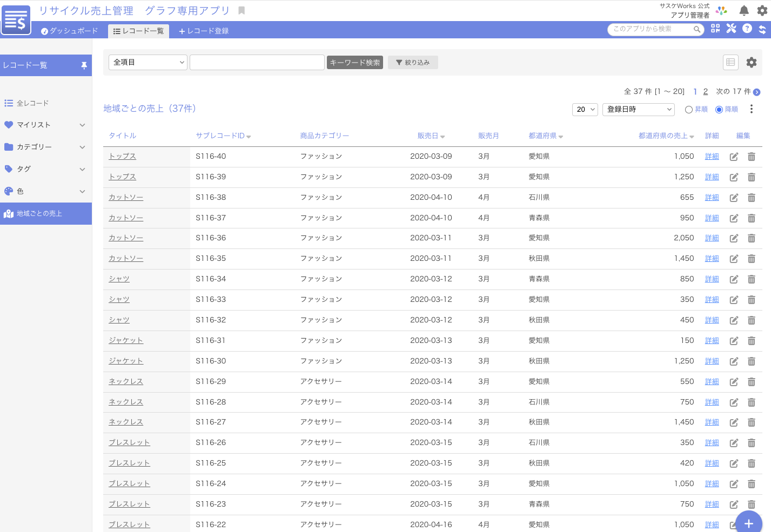
Task: Open details link for S116-33
Action: point(712,300)
